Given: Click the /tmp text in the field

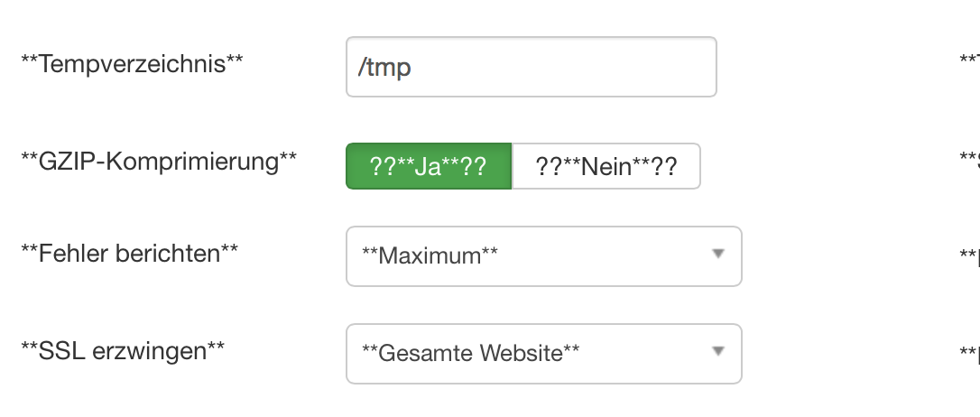Looking at the screenshot, I should coord(384,68).
